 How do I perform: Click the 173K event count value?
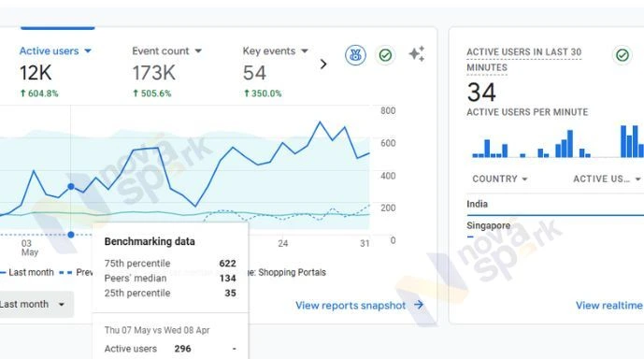(x=153, y=73)
